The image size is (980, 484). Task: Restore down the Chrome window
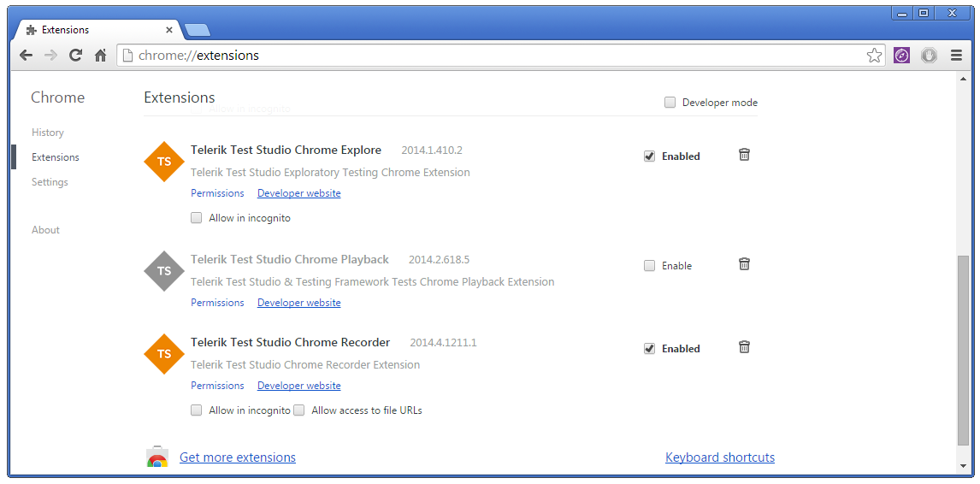pos(923,13)
